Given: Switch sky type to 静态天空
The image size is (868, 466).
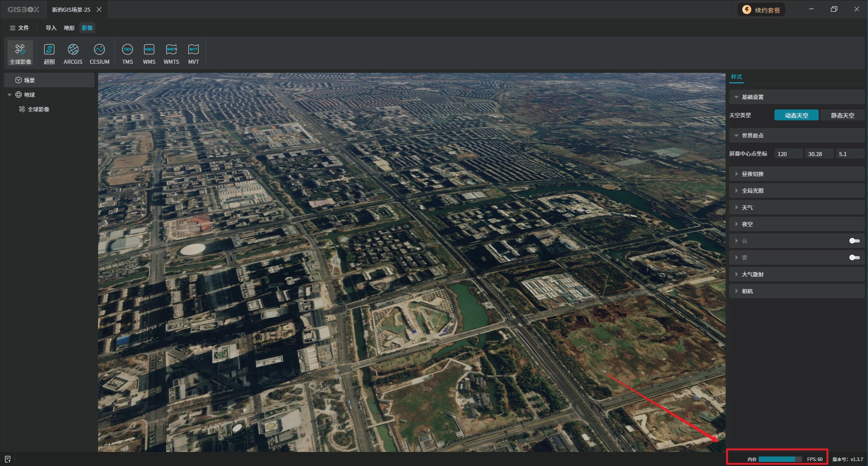Looking at the screenshot, I should (842, 115).
